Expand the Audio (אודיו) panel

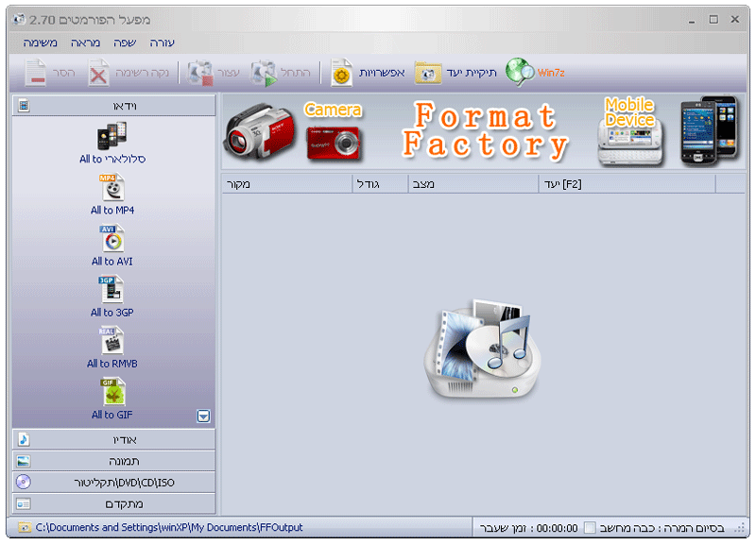[x=113, y=440]
